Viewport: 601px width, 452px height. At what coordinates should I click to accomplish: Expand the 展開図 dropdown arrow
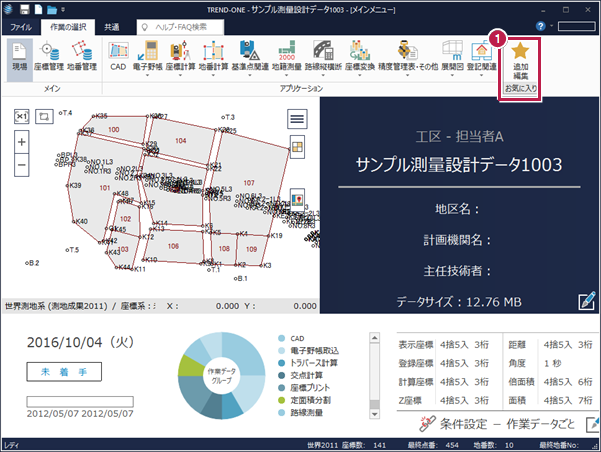(x=452, y=76)
